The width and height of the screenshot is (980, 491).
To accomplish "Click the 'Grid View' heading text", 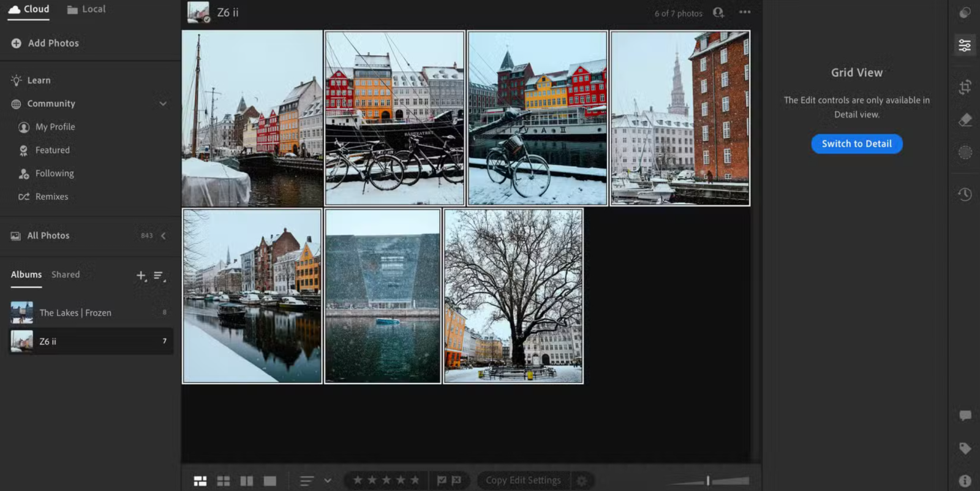I will point(857,72).
